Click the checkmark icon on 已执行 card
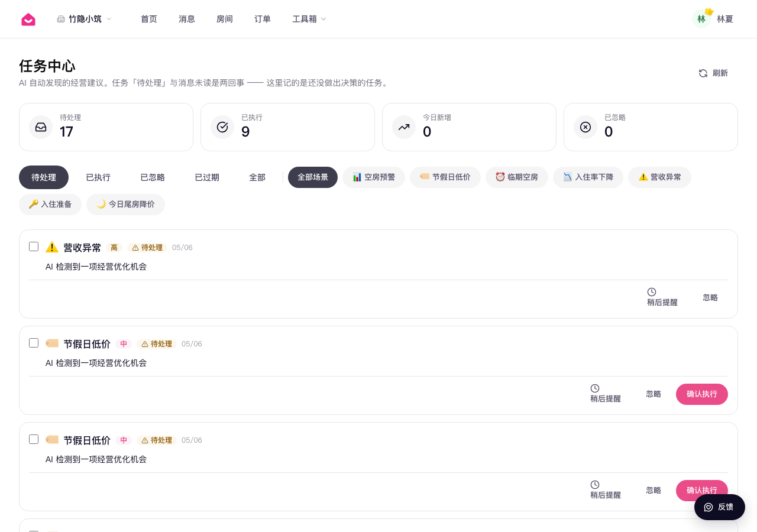The width and height of the screenshot is (757, 532). tap(222, 127)
